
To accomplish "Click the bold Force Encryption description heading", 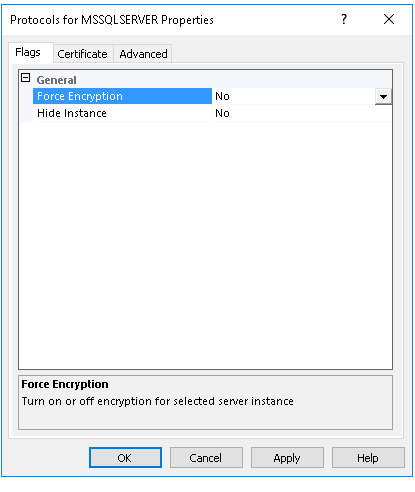I will pyautogui.click(x=65, y=384).
